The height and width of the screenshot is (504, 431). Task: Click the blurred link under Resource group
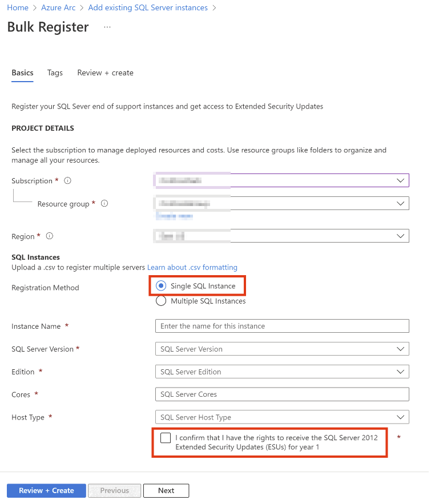pyautogui.click(x=175, y=217)
